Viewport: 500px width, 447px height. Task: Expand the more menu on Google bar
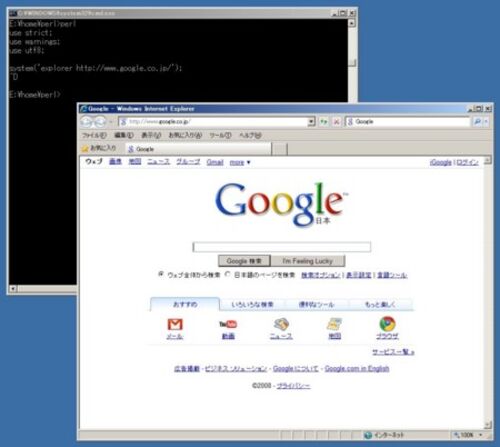coord(240,162)
